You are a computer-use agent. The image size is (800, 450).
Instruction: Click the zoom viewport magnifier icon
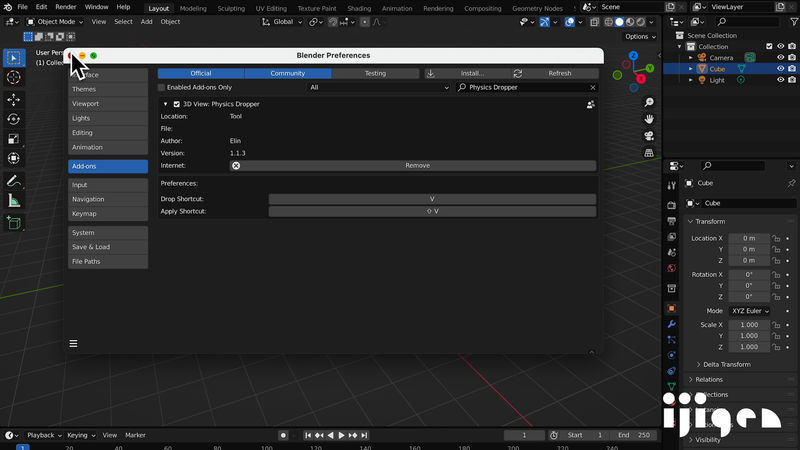click(649, 103)
